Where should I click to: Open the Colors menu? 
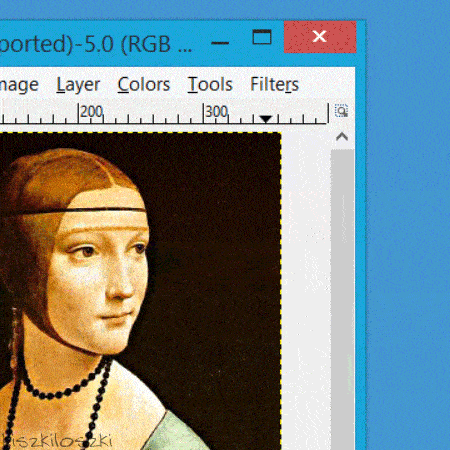point(144,84)
